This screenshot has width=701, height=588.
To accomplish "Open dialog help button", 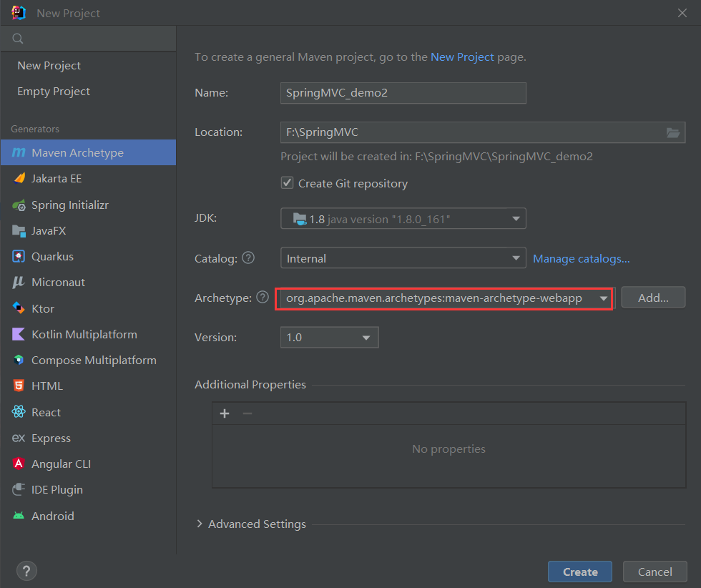I will click(x=27, y=571).
